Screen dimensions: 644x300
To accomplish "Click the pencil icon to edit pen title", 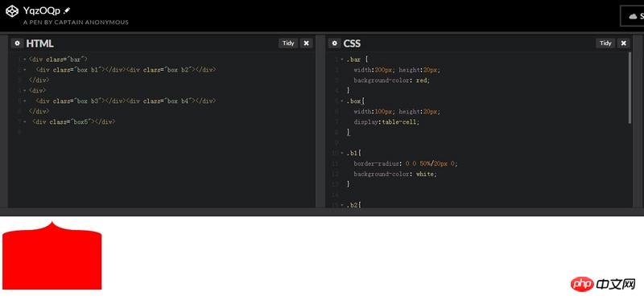I will coord(68,11).
